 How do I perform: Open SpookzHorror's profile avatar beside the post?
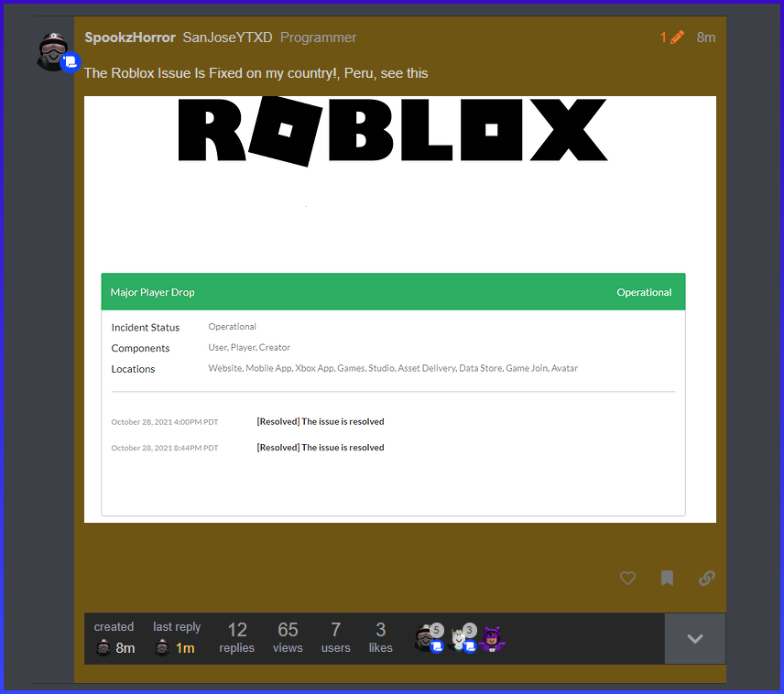tap(53, 51)
